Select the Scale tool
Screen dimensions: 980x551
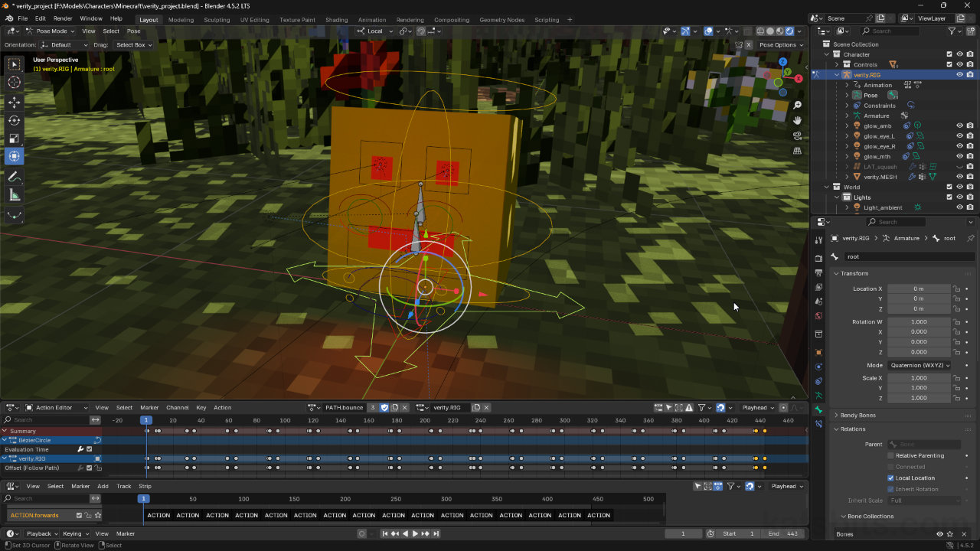15,139
